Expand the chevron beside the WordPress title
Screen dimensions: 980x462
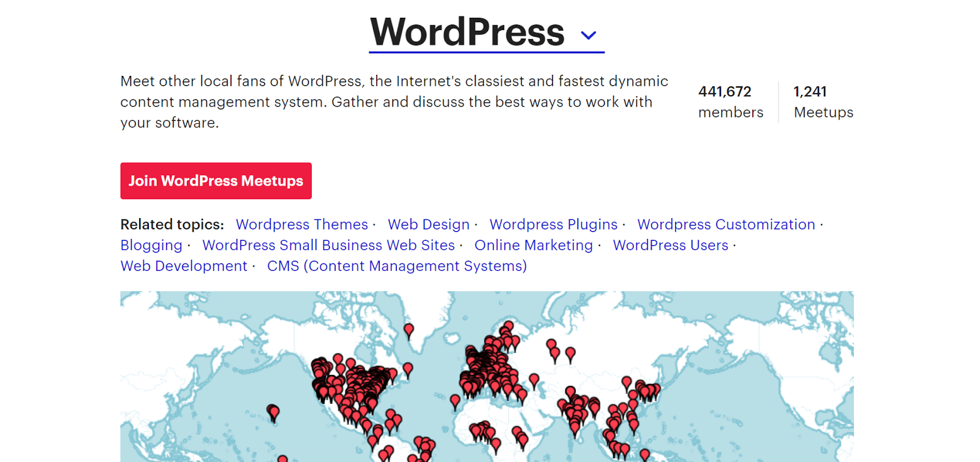tap(588, 36)
